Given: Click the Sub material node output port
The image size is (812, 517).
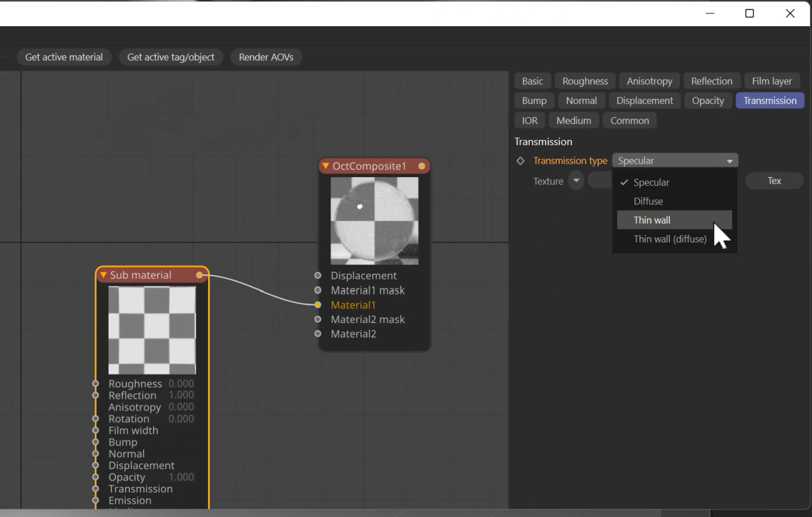Looking at the screenshot, I should point(199,275).
